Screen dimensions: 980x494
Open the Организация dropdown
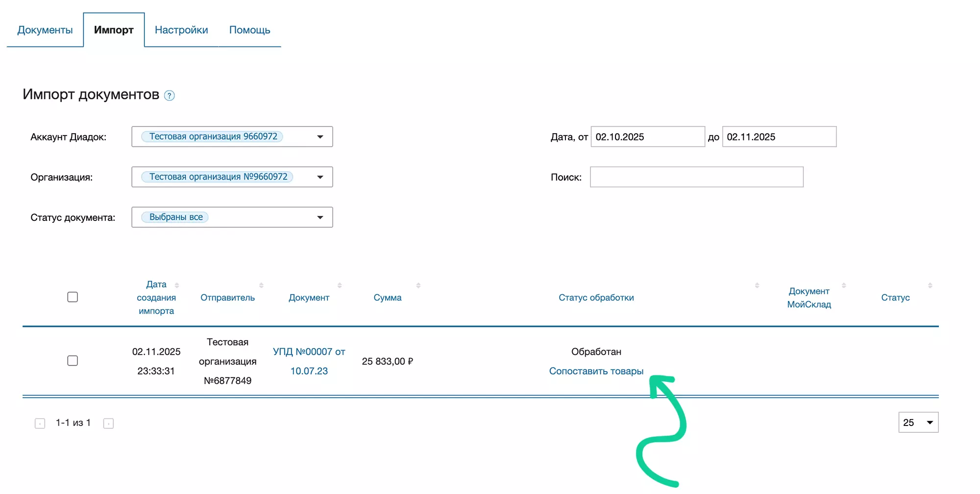pyautogui.click(x=320, y=177)
